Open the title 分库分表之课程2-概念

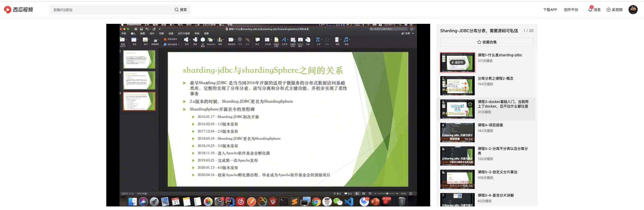[x=495, y=78]
